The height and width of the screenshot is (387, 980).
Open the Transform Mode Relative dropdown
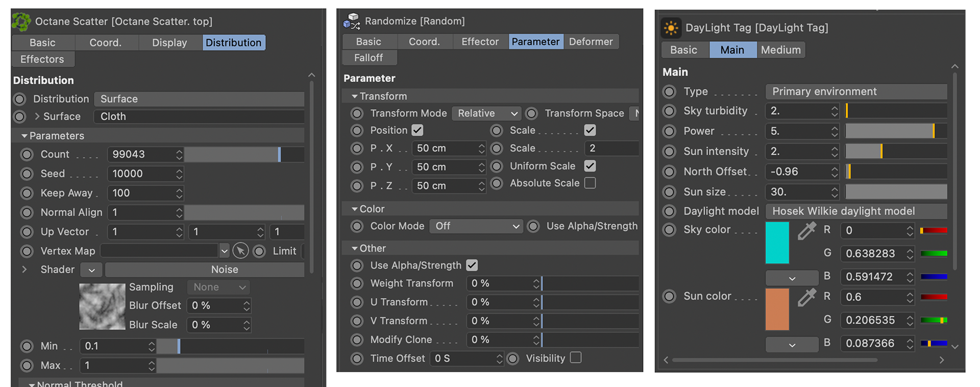pos(486,113)
